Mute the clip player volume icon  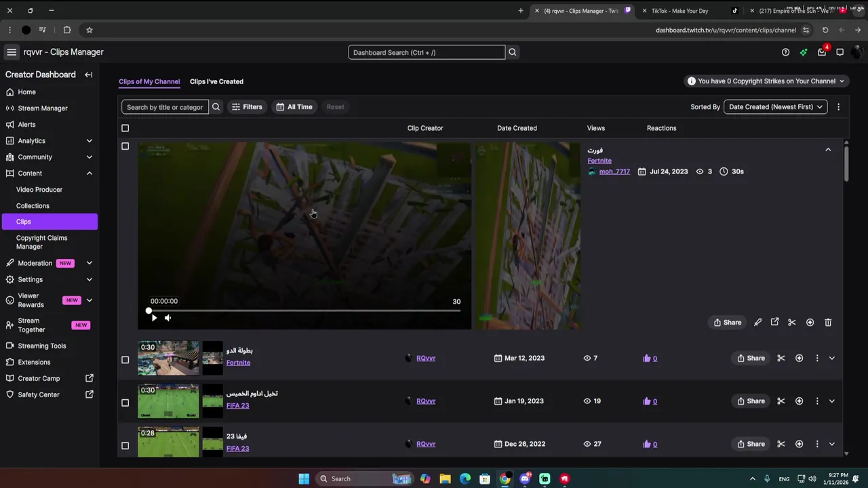[x=167, y=318]
